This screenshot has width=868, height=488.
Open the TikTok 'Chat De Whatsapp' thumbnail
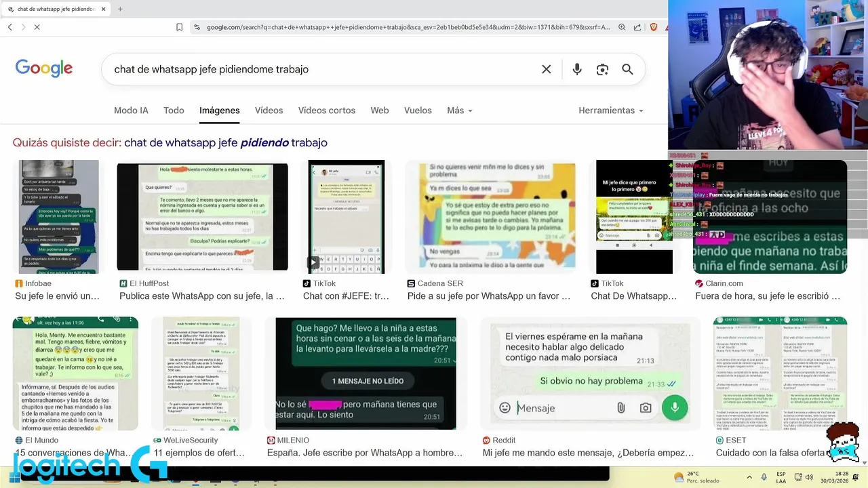pos(634,217)
